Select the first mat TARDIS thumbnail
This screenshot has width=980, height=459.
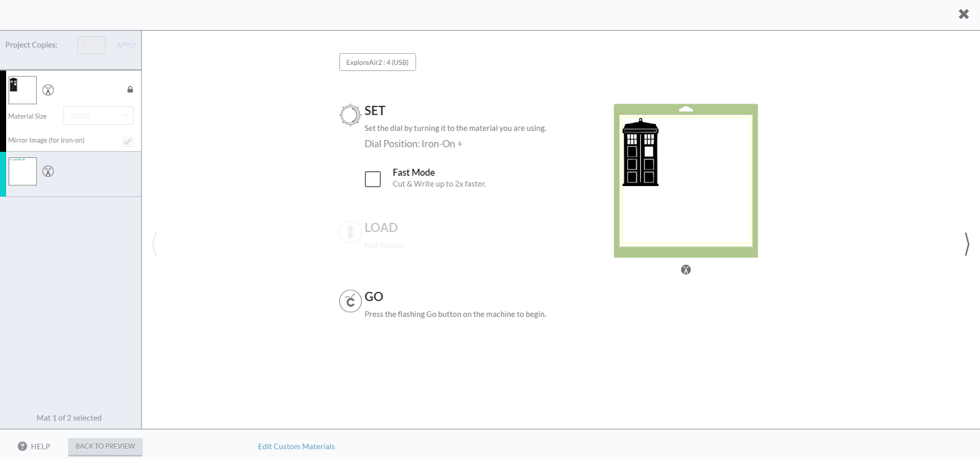coord(23,90)
